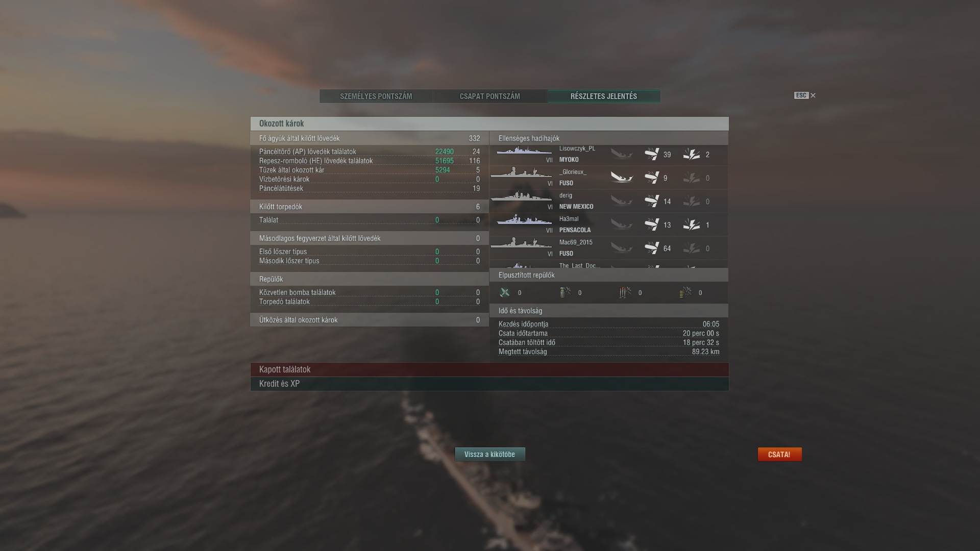
Task: Click the shell hits icon for Lisowczyk_PL Myoko
Action: [x=652, y=154]
